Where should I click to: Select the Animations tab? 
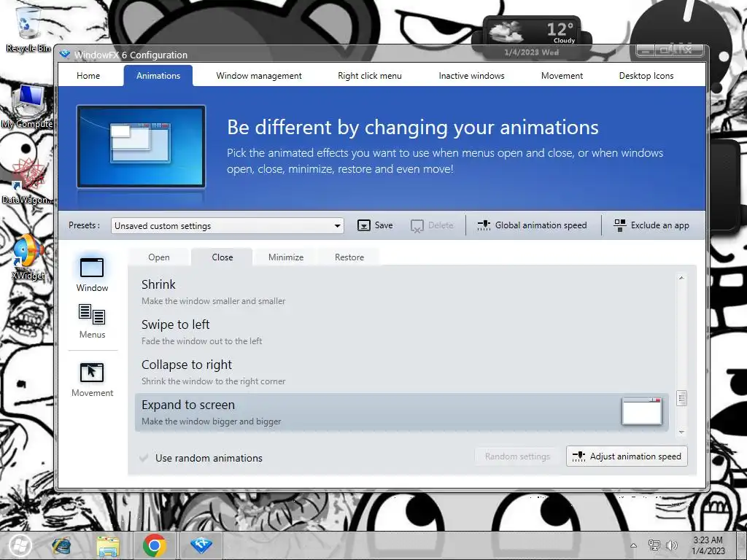(x=158, y=76)
